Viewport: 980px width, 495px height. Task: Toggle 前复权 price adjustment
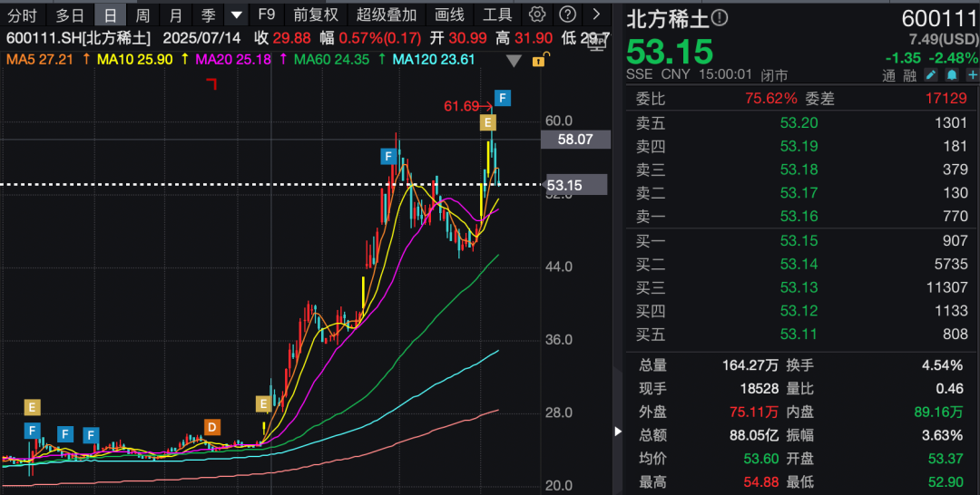[315, 15]
